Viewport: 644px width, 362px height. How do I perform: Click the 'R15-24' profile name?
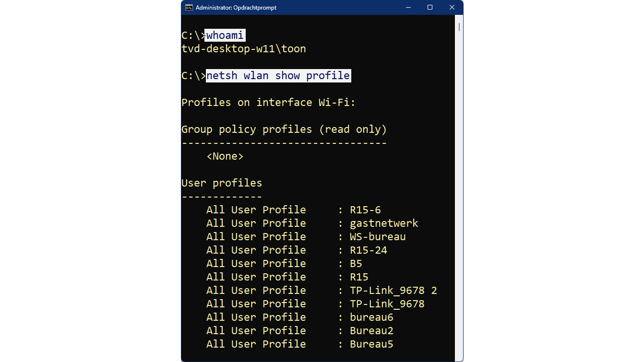tap(369, 250)
